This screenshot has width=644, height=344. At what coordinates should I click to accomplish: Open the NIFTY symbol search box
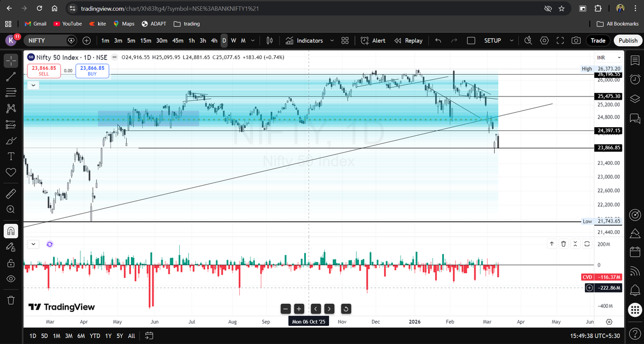pos(50,40)
